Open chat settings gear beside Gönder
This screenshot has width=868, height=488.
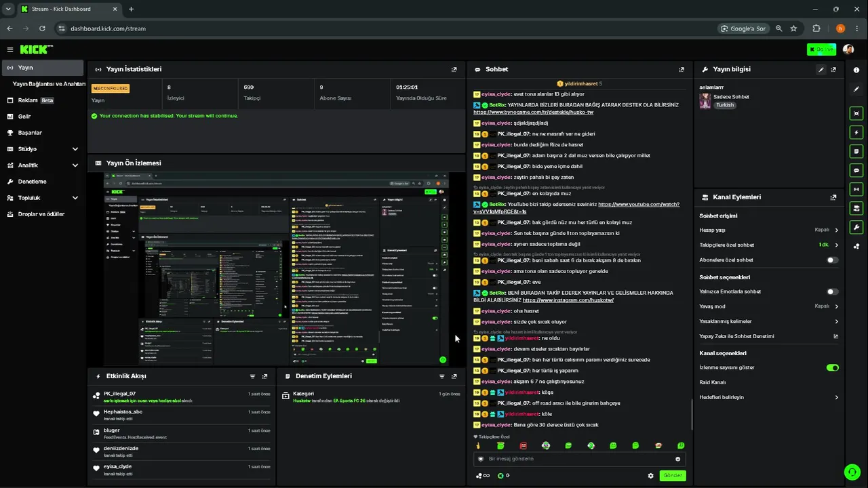[x=651, y=476]
